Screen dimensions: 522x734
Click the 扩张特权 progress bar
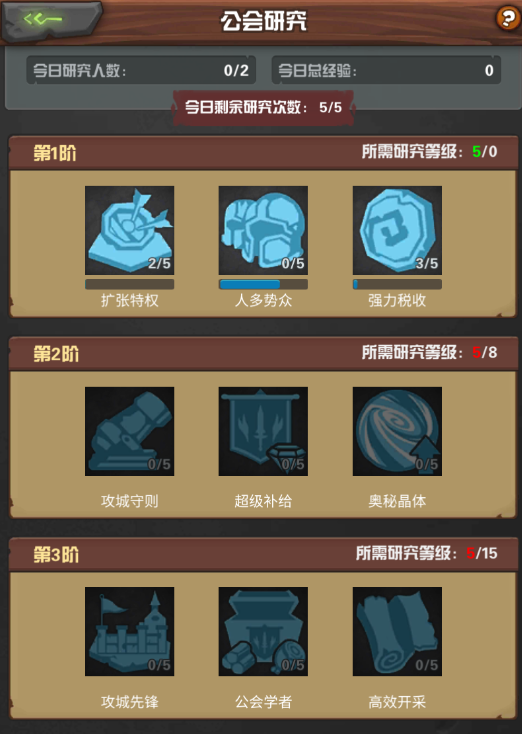point(129,284)
